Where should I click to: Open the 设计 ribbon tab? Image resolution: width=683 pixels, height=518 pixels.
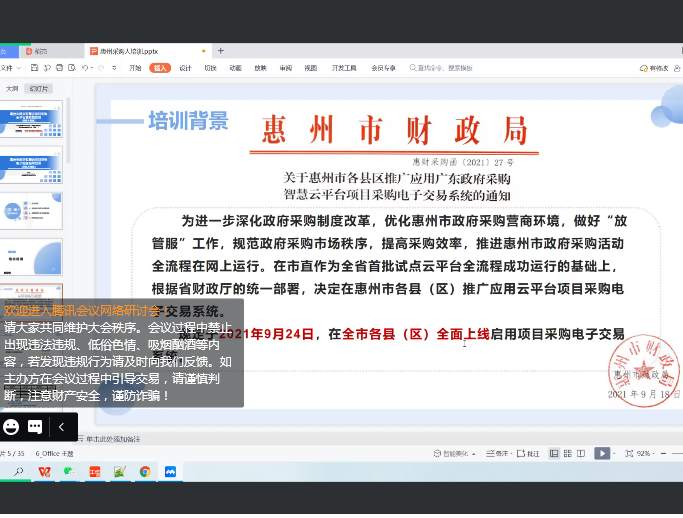coord(185,68)
